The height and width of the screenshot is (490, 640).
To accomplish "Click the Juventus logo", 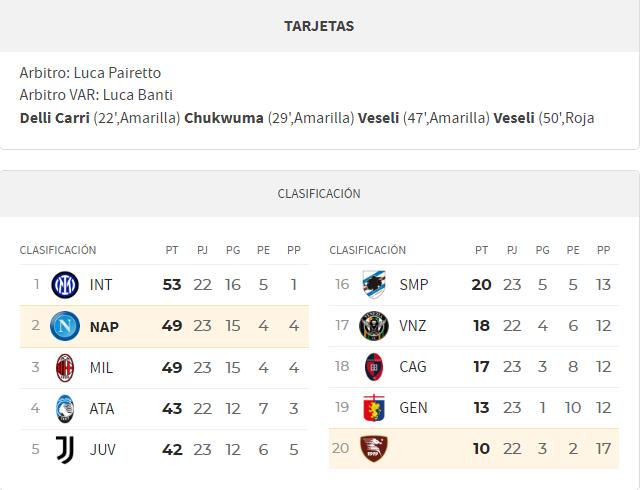I will (x=65, y=450).
